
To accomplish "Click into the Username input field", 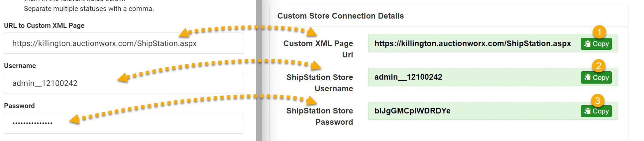I will (124, 83).
